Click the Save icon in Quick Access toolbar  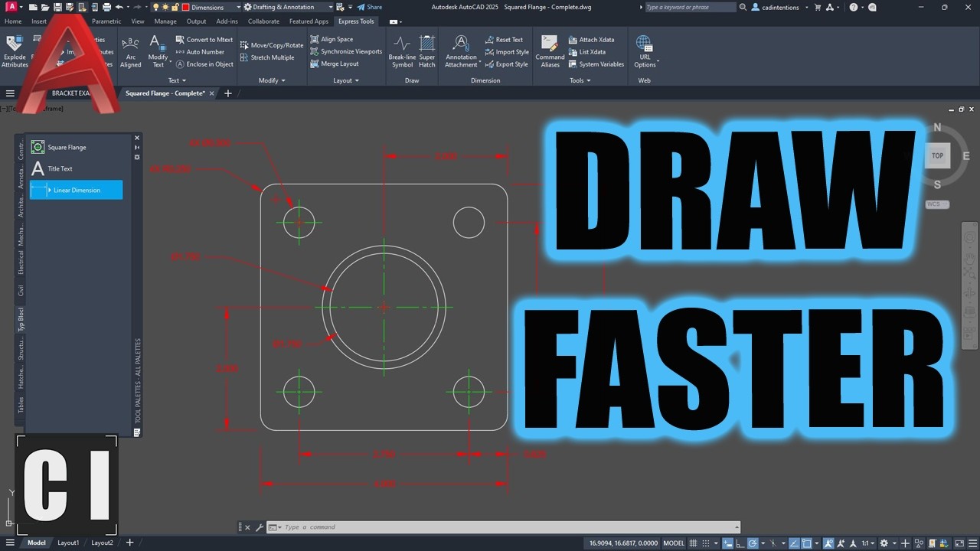[57, 7]
